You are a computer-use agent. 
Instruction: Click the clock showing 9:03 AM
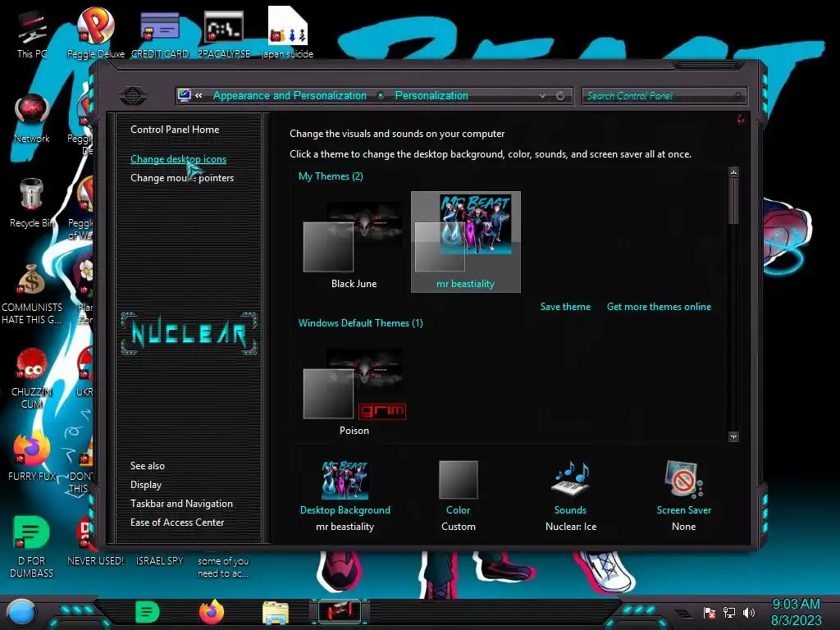[796, 605]
